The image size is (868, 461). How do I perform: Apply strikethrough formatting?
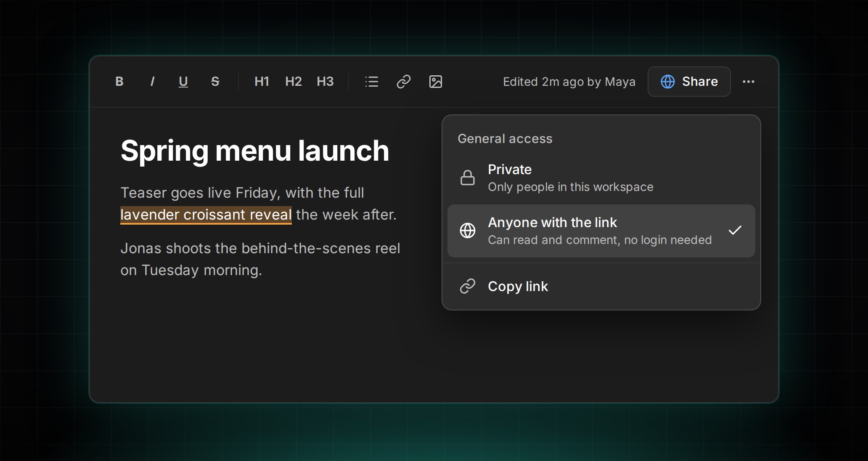[215, 82]
